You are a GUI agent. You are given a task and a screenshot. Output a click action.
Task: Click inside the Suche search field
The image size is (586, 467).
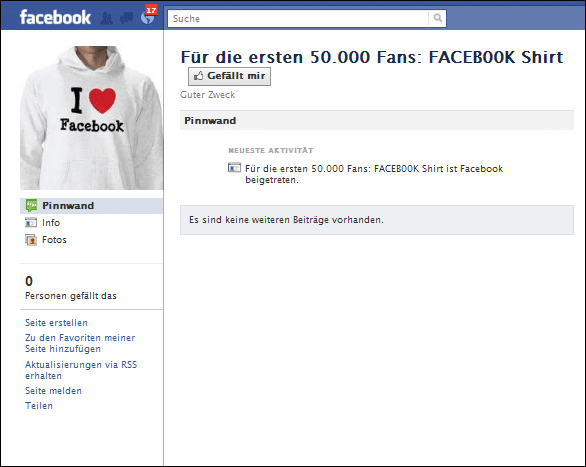click(298, 18)
